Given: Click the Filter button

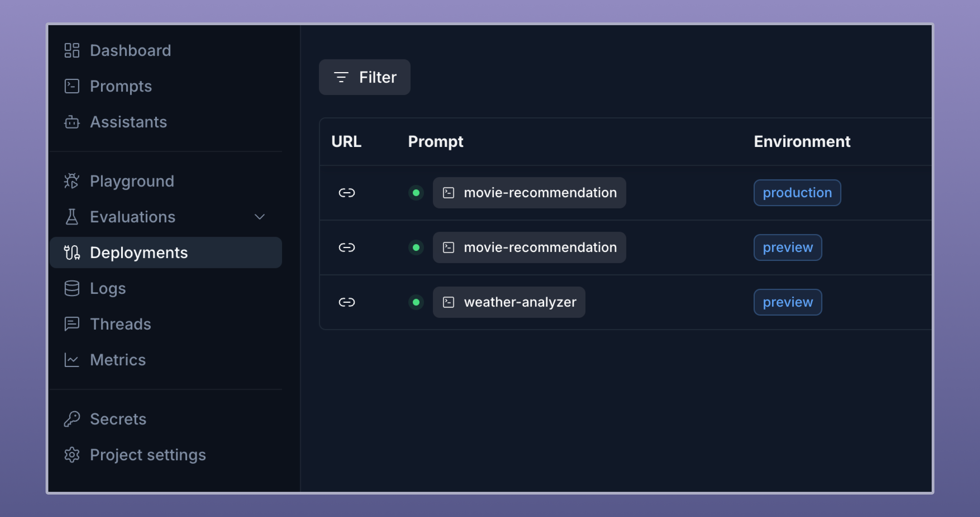Looking at the screenshot, I should (364, 77).
